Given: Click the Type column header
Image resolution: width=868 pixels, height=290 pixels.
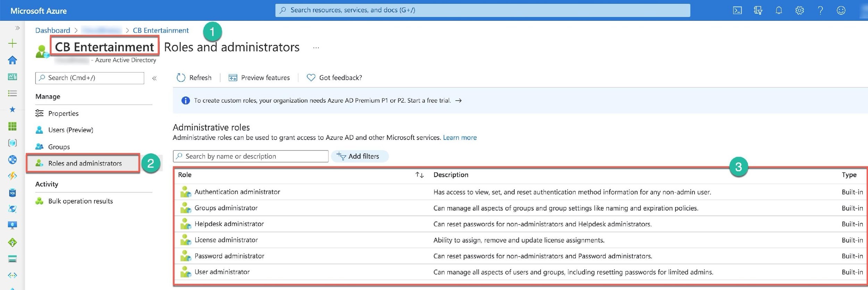Looking at the screenshot, I should coord(849,175).
